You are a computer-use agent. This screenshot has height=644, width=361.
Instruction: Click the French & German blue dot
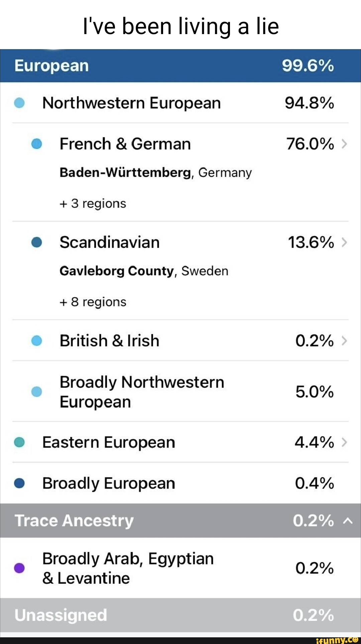pos(36,144)
